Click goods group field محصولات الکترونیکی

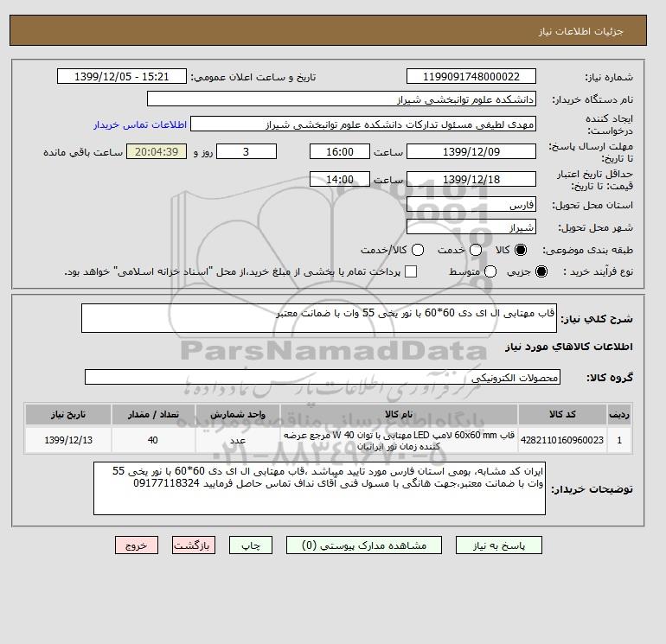click(x=323, y=377)
